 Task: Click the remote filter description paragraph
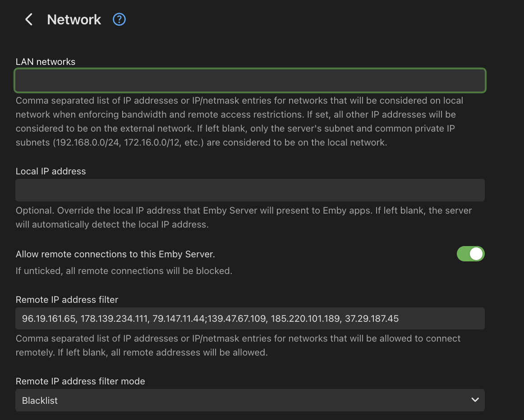coord(238,345)
